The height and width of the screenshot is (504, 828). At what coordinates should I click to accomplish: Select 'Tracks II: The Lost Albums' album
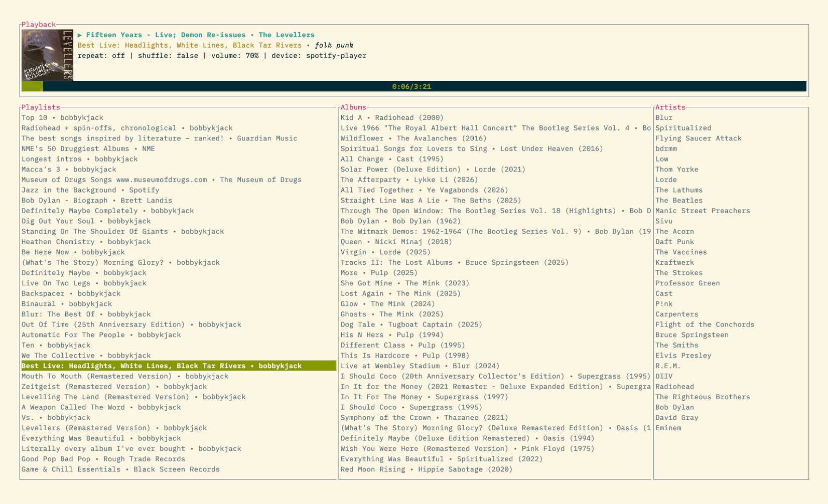point(455,263)
